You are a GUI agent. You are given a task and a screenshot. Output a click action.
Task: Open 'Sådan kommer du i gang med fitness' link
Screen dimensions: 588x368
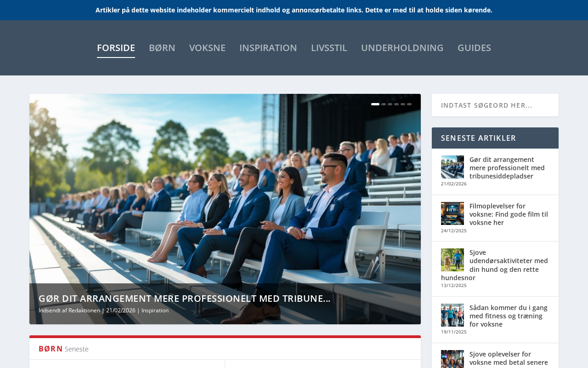[x=509, y=316]
